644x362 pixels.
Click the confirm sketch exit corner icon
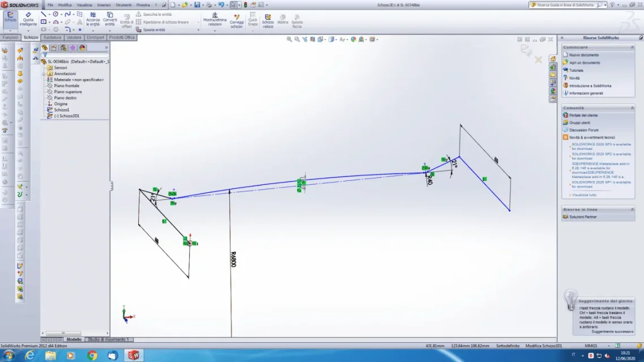526,50
